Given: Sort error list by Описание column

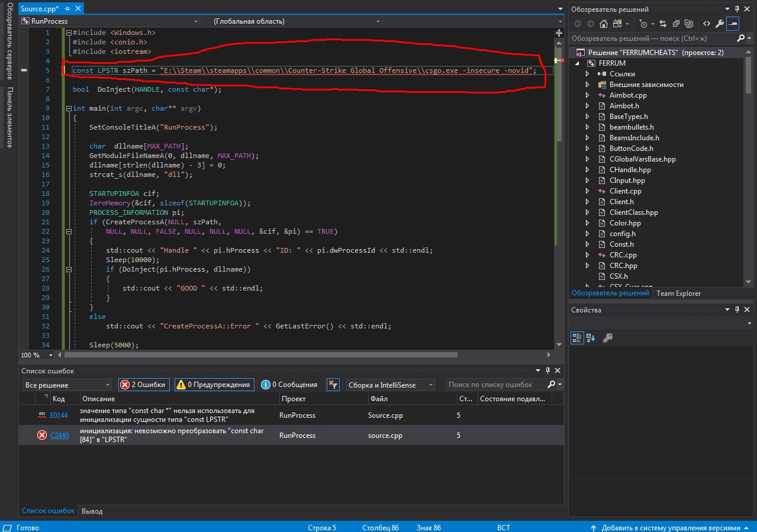Looking at the screenshot, I should pos(178,399).
